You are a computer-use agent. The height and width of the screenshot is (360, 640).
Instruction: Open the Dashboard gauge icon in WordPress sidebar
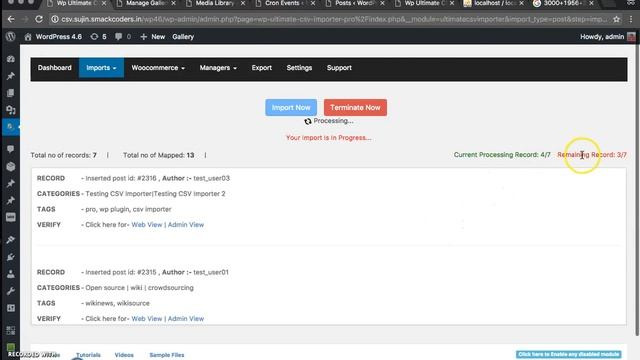click(11, 59)
